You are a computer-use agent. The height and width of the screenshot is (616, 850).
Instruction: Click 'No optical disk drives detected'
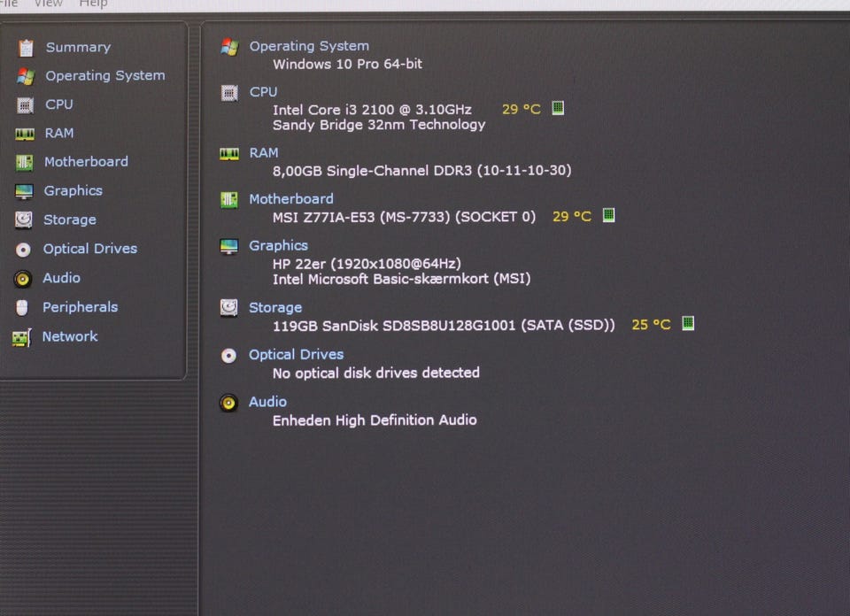point(375,373)
